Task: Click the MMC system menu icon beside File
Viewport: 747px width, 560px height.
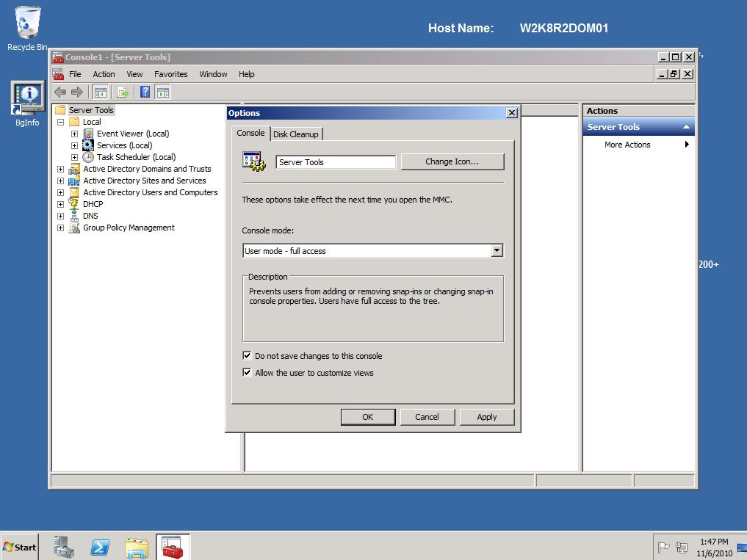Action: [x=59, y=74]
